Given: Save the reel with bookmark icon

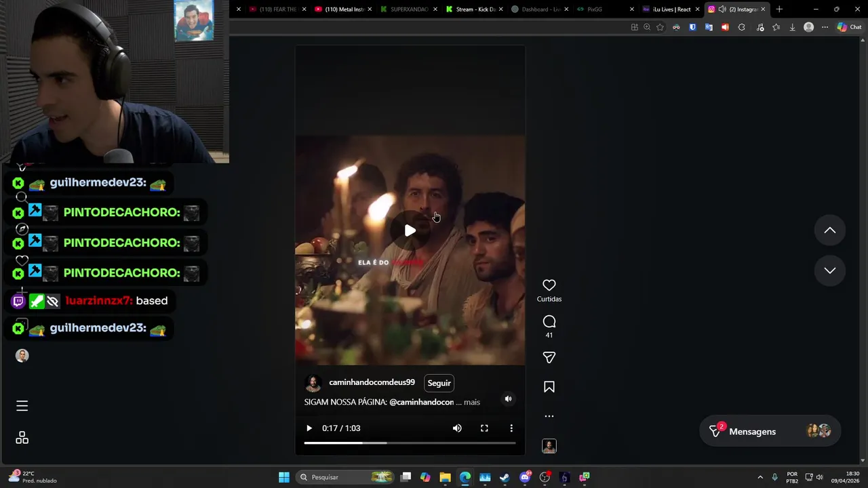Looking at the screenshot, I should (549, 387).
